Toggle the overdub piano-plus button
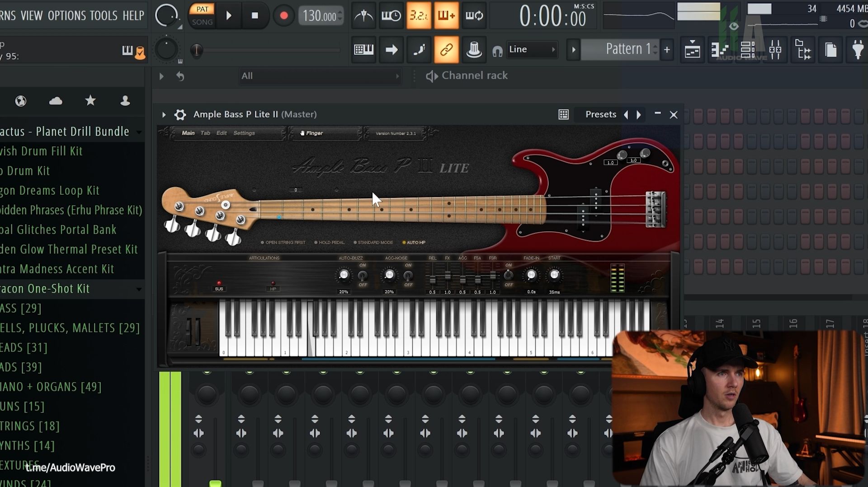 446,16
